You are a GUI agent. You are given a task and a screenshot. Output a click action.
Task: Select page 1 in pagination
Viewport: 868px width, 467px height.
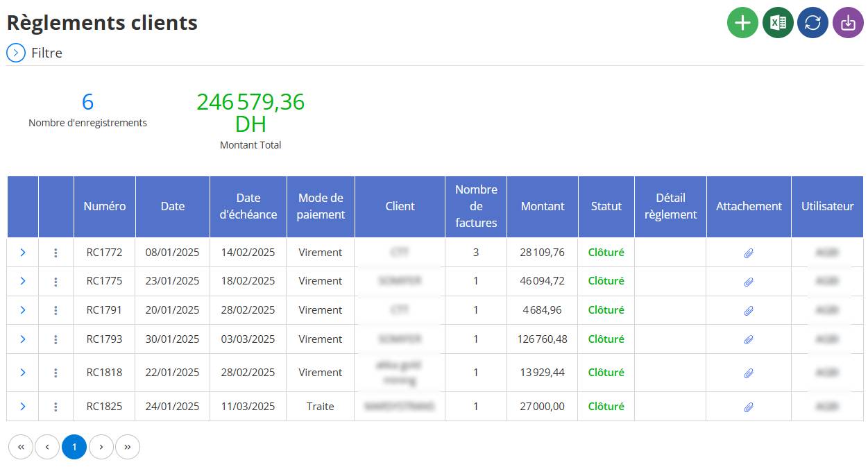[74, 447]
